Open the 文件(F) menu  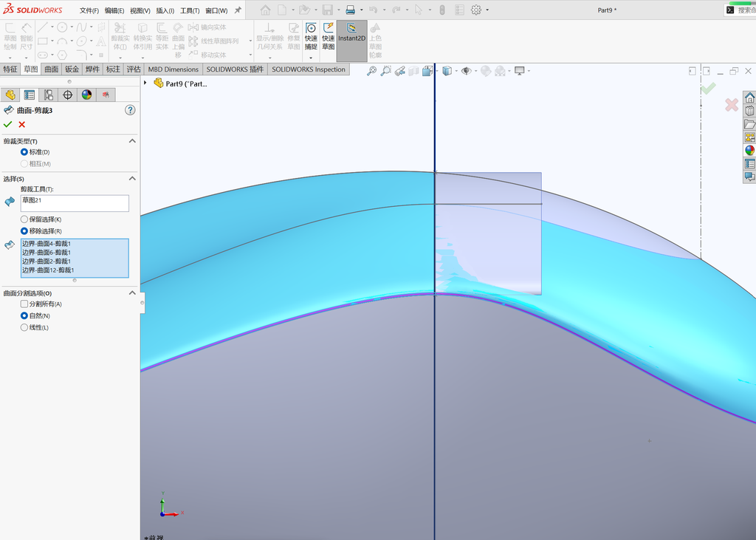click(89, 10)
